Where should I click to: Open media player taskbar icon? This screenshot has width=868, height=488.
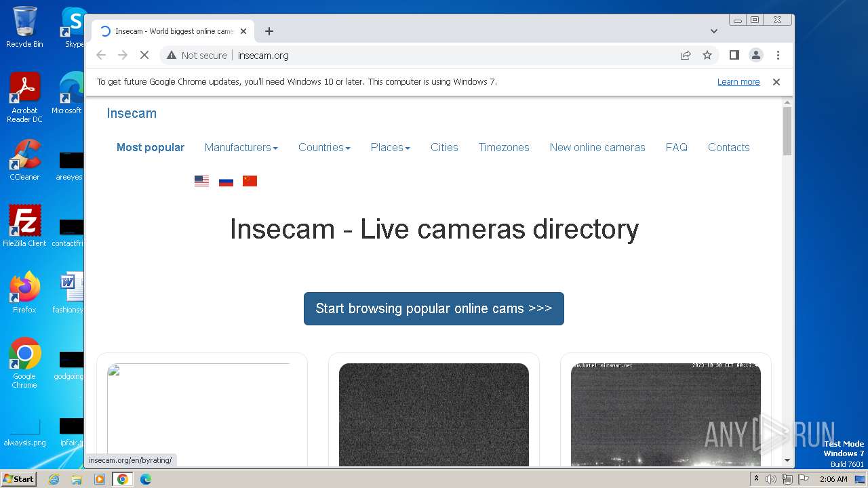tap(99, 479)
